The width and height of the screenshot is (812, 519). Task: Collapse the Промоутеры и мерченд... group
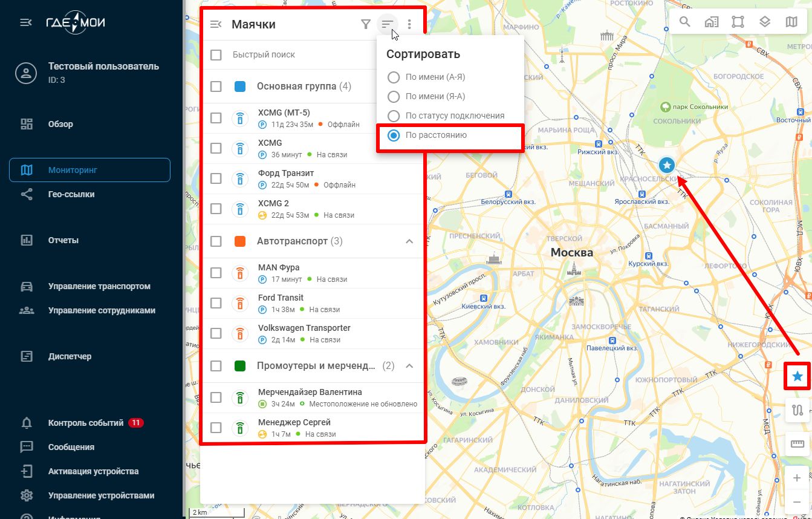tap(409, 366)
